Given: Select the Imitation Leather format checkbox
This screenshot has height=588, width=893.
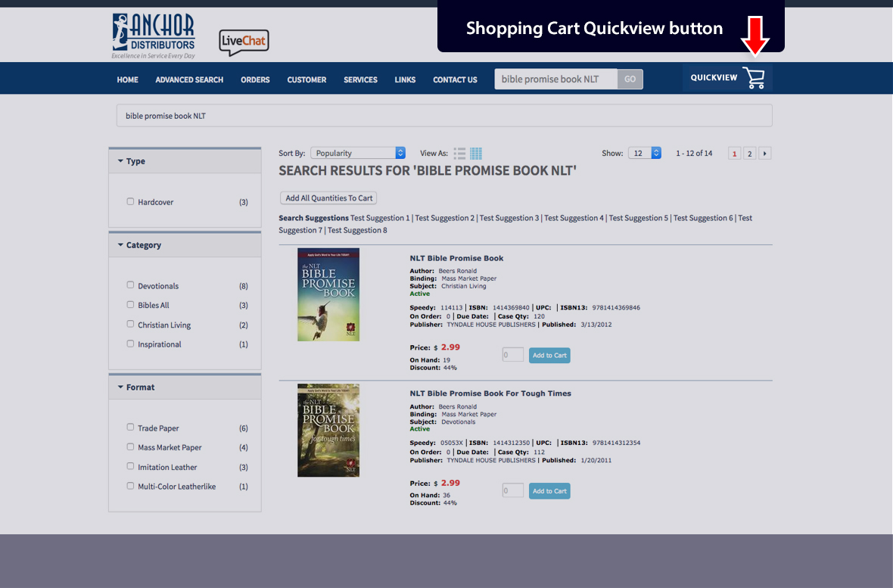Looking at the screenshot, I should point(130,466).
